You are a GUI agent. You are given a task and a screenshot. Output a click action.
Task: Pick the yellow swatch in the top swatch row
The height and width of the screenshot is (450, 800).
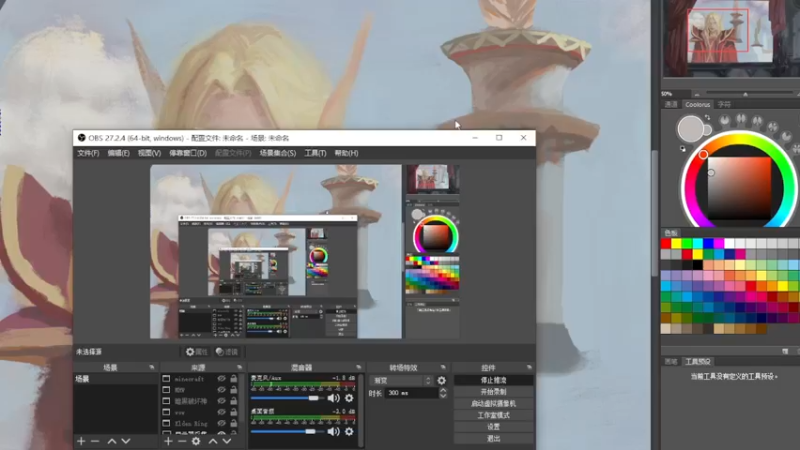point(677,243)
